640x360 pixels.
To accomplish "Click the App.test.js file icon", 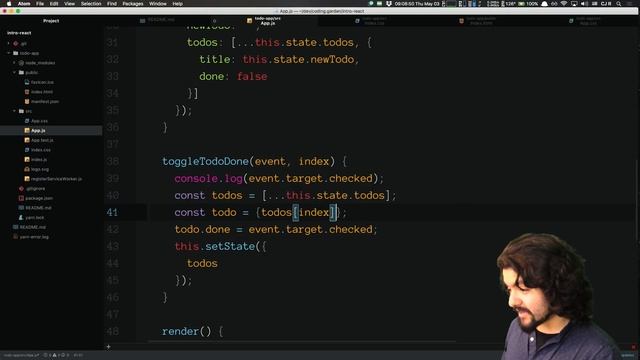I will (x=27, y=140).
